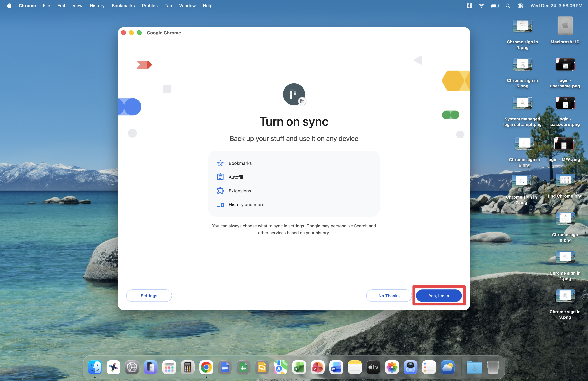The height and width of the screenshot is (381, 588).
Task: Open the Profiles menu
Action: (x=149, y=6)
